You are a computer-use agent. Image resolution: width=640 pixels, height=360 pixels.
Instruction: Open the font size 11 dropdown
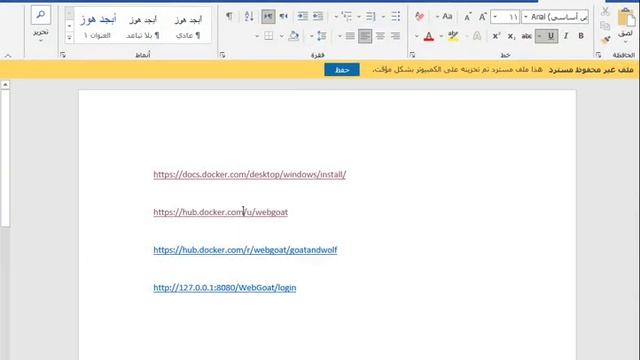pyautogui.click(x=495, y=17)
